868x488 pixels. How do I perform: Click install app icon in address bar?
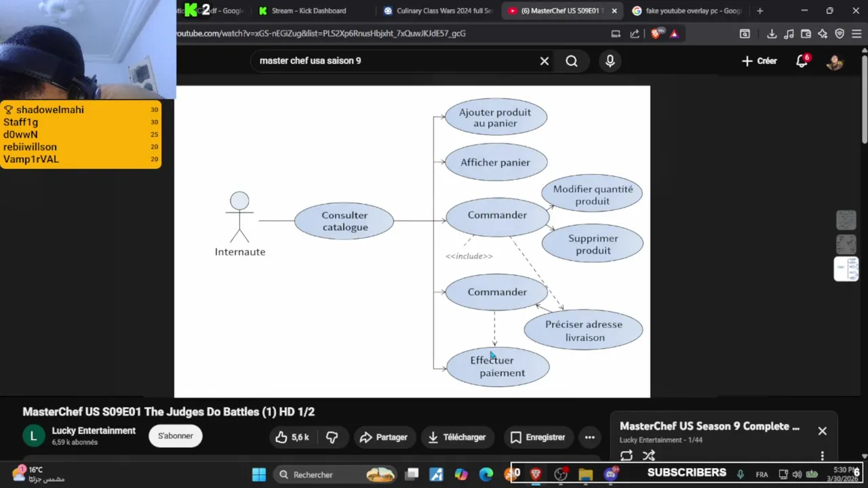tap(616, 33)
